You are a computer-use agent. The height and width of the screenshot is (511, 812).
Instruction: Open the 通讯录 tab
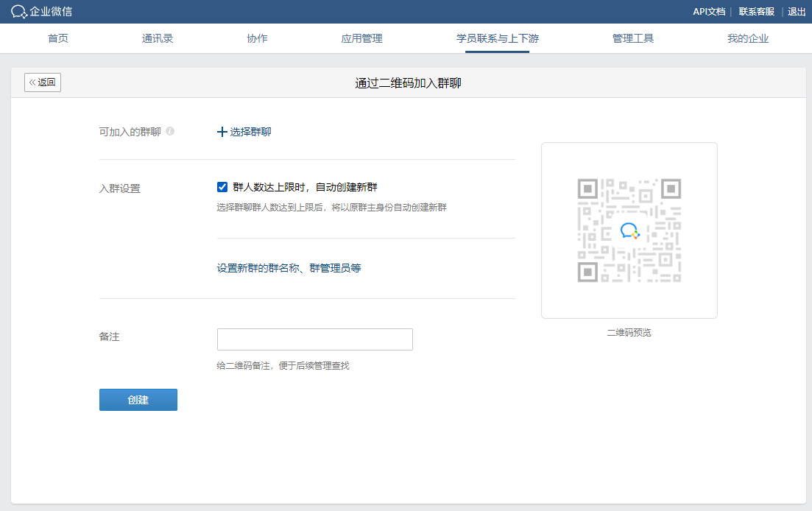coord(158,38)
